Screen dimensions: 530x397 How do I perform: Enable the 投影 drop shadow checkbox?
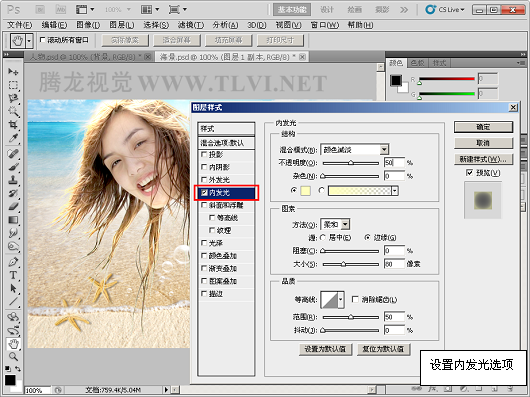point(204,154)
